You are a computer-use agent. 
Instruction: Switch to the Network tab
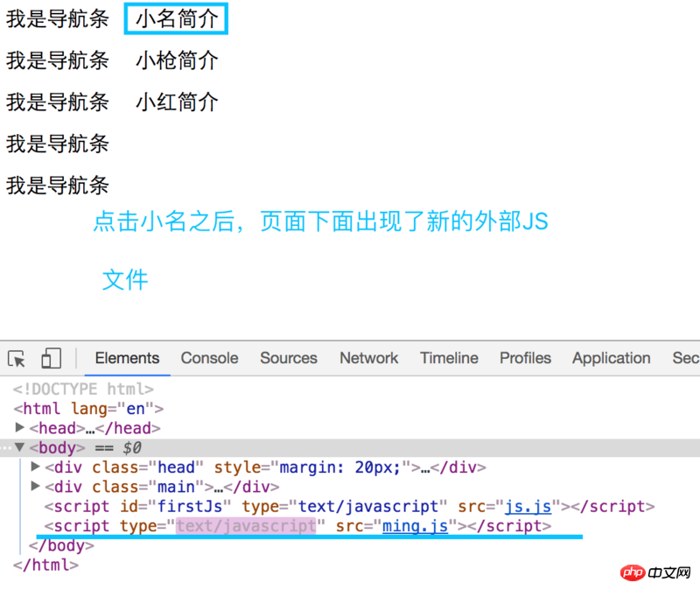tap(368, 358)
